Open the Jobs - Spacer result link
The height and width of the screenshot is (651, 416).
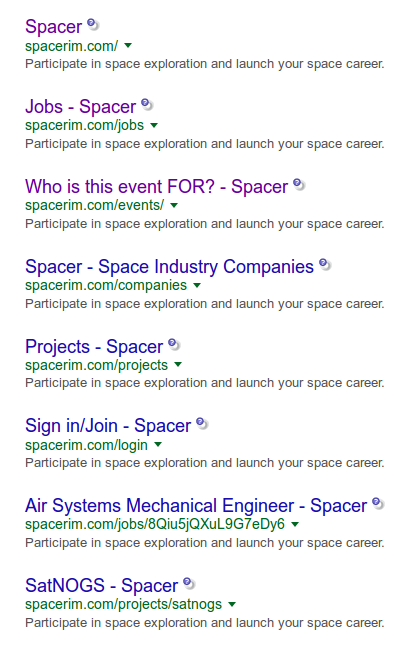pos(81,107)
